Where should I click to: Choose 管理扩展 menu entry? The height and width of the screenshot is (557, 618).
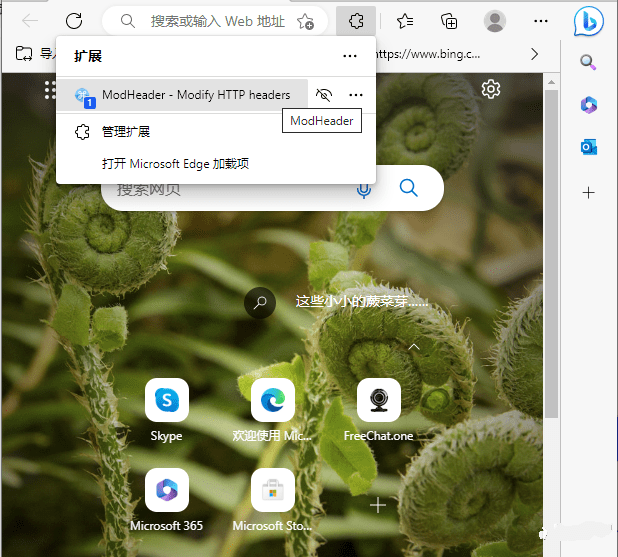[125, 132]
